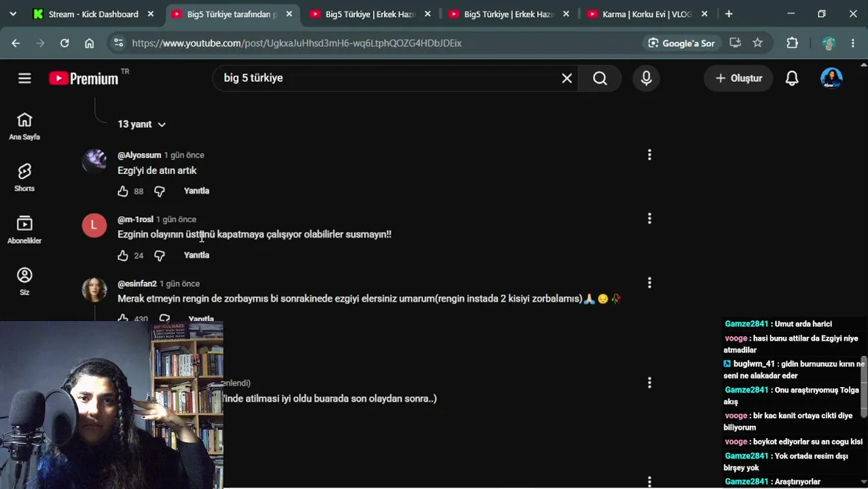This screenshot has height=489, width=868.
Task: Open options menu for the @m-1rosl comment
Action: [x=649, y=219]
